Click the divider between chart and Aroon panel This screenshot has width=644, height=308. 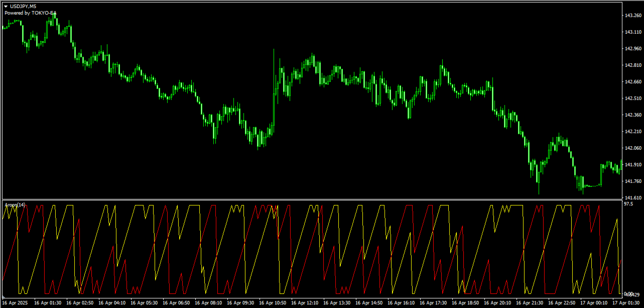pyautogui.click(x=311, y=200)
